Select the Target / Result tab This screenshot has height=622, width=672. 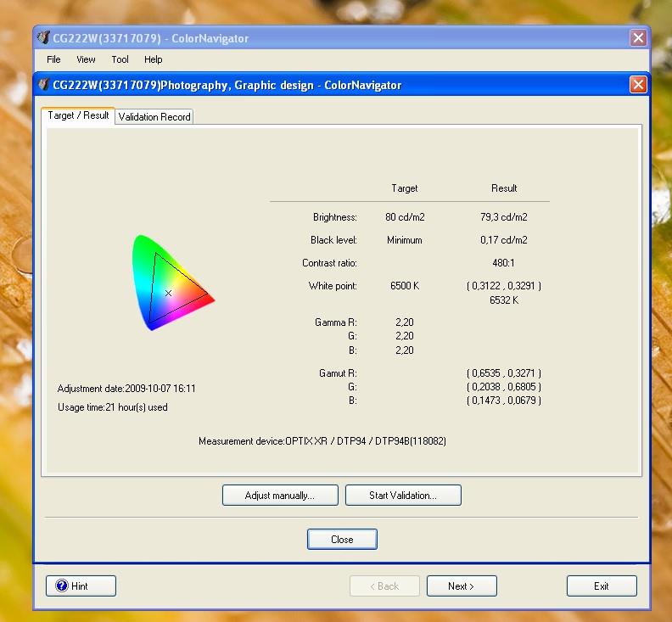coord(78,115)
